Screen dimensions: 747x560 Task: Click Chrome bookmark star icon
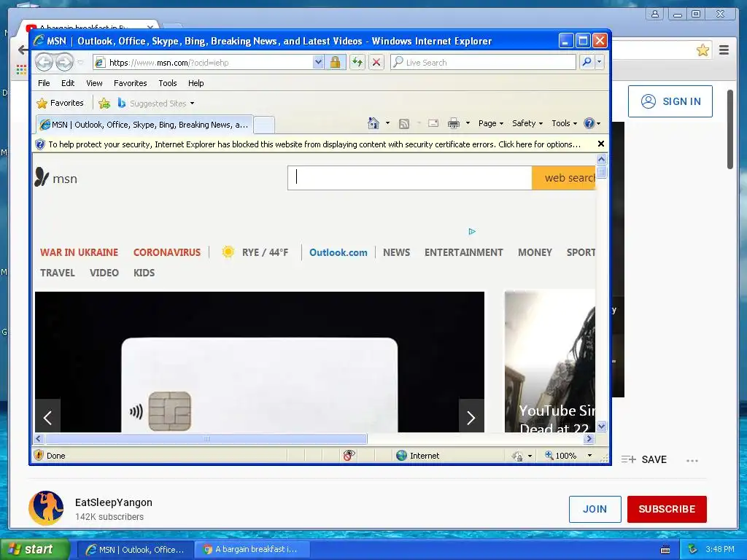tap(703, 50)
